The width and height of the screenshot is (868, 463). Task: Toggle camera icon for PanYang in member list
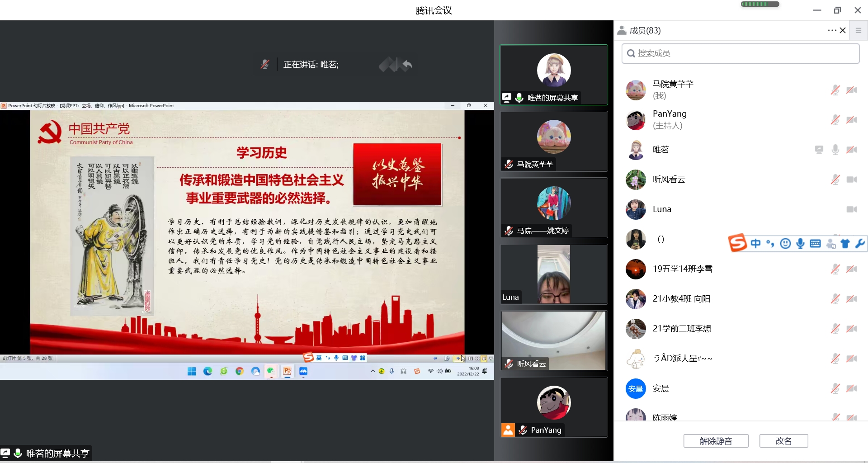(x=852, y=120)
